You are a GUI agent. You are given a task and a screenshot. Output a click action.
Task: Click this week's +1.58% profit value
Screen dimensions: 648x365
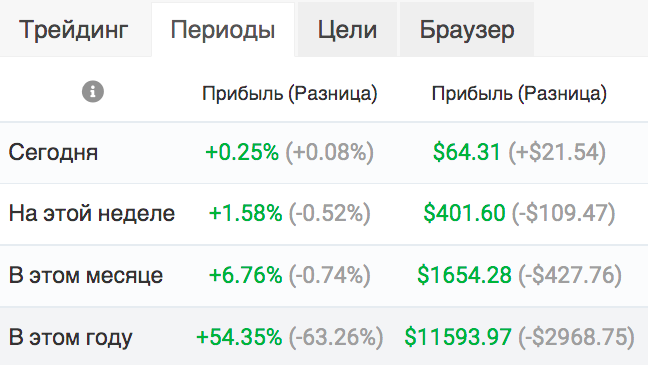tap(245, 213)
